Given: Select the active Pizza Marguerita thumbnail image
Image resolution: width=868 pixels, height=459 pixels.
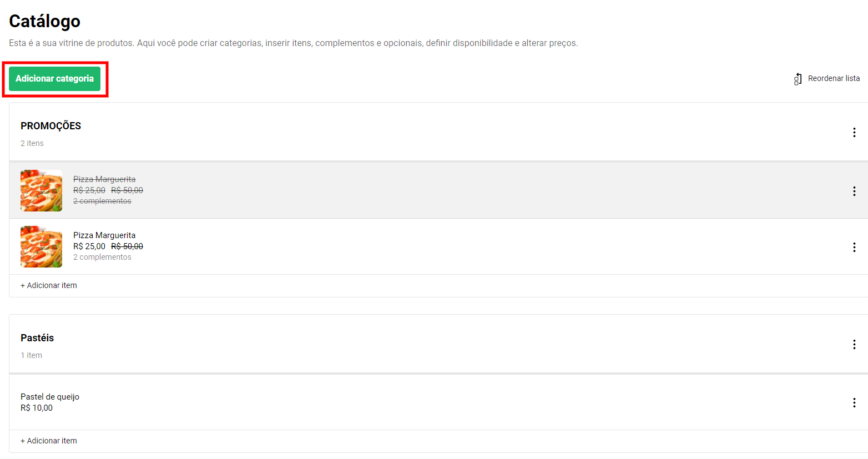Looking at the screenshot, I should 41,246.
